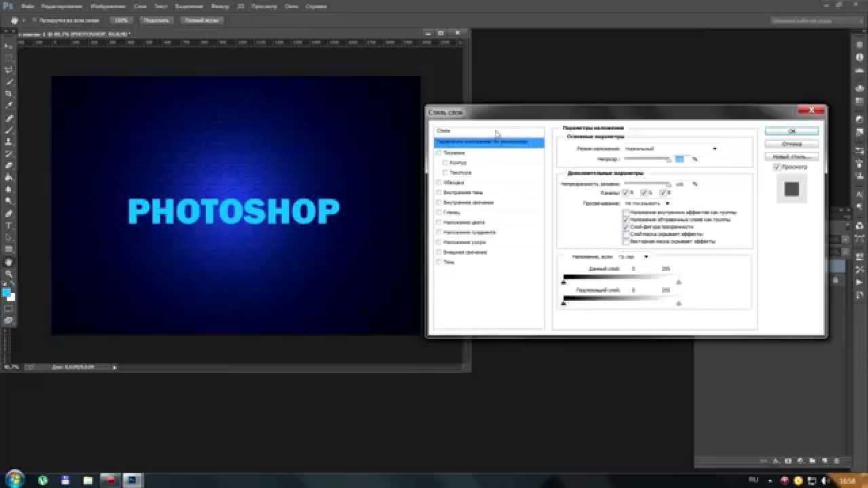The height and width of the screenshot is (488, 868).
Task: Select the Rectangle shape tool
Action: pos(9,249)
